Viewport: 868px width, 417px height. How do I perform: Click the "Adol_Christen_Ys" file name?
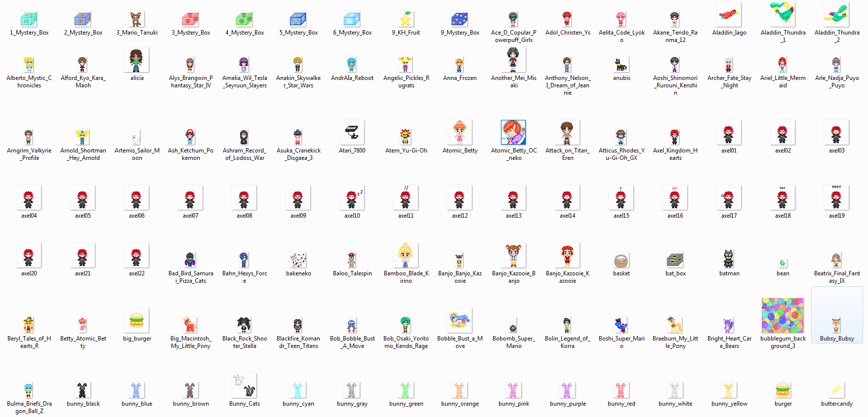point(568,33)
